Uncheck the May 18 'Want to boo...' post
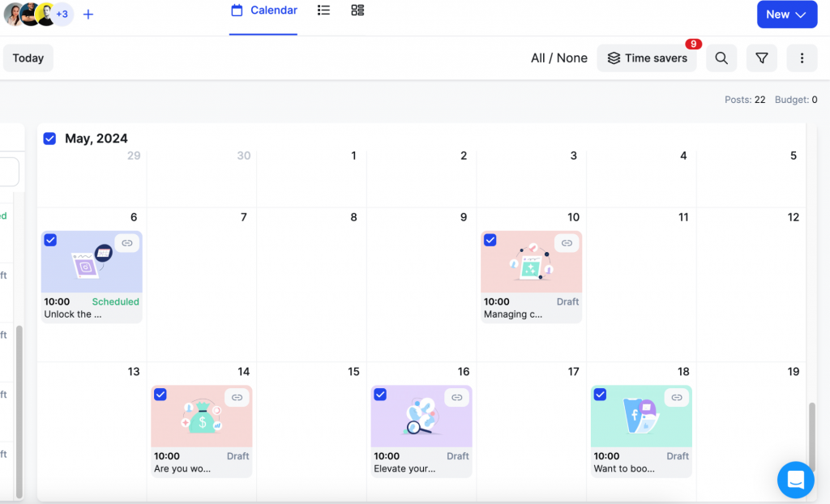The height and width of the screenshot is (504, 830). click(600, 395)
